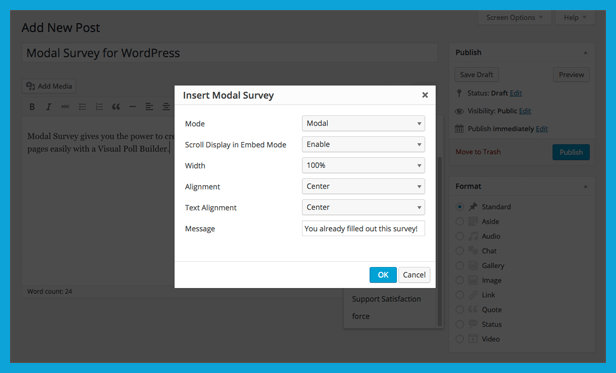Edit the Publish immediately link
This screenshot has width=616, height=373.
542,129
